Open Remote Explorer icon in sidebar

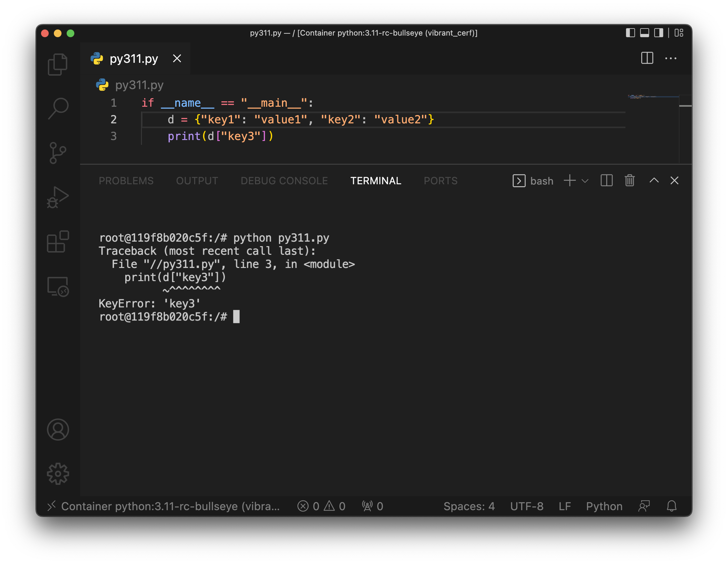tap(58, 286)
